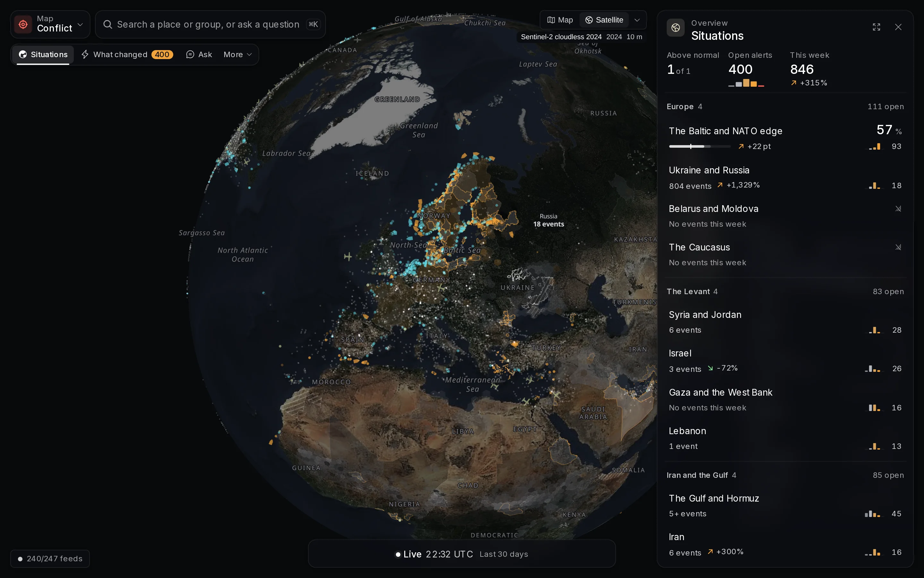This screenshot has height=578, width=924.
Task: Click the search place or group field
Action: tap(210, 24)
